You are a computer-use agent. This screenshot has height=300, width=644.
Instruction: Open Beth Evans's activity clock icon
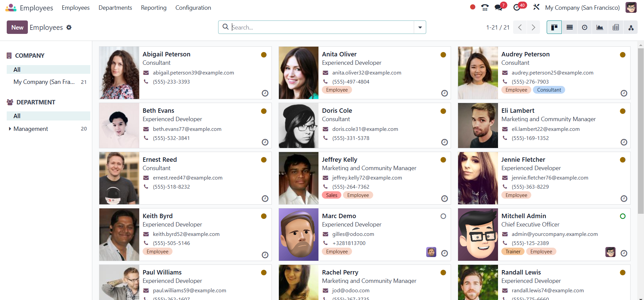click(265, 142)
